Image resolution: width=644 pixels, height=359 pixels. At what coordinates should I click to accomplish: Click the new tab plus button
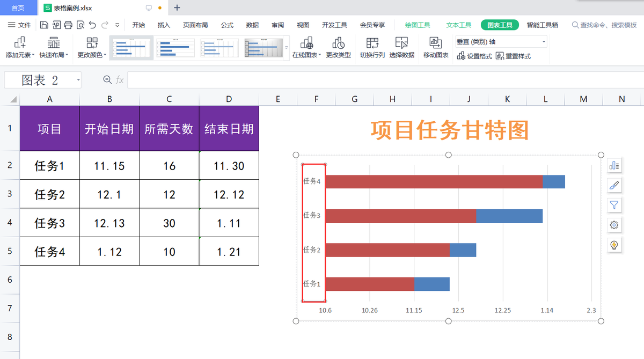click(x=177, y=8)
